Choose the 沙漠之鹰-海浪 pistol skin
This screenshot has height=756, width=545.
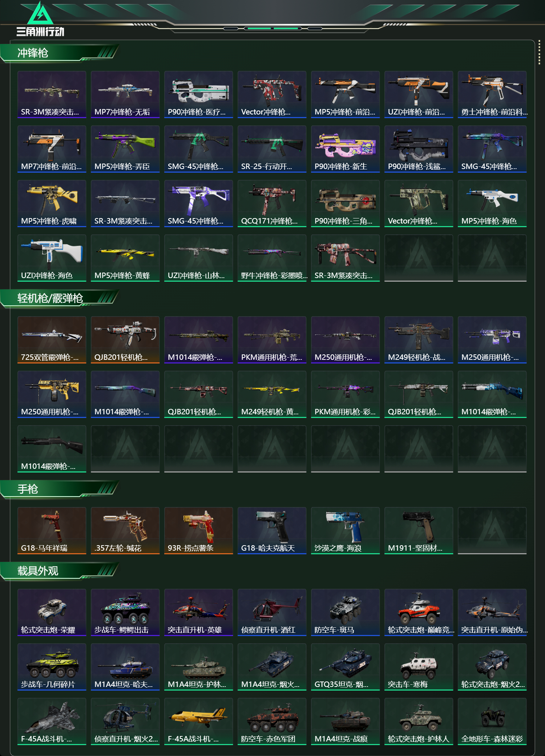pyautogui.click(x=345, y=531)
